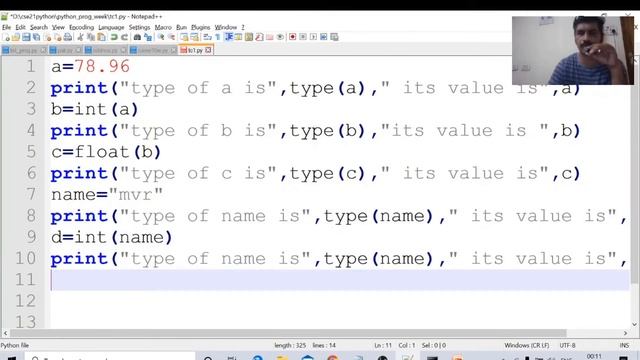Open the Edit menu
Screen dimensions: 640x360
21,27
